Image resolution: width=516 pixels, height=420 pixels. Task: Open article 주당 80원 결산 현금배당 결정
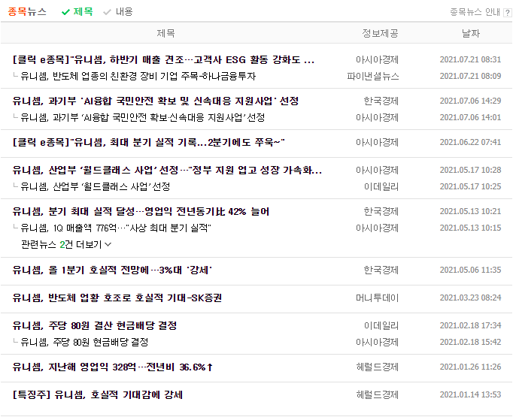tap(95, 325)
